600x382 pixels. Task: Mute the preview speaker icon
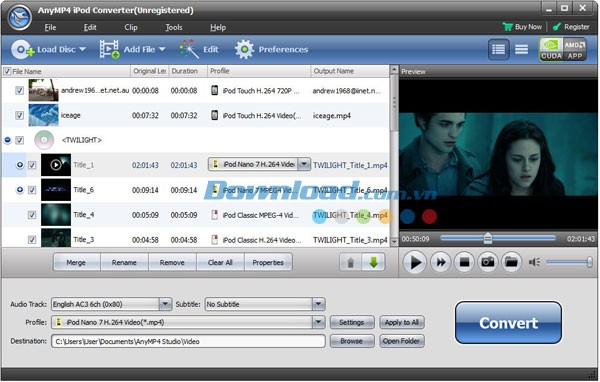(534, 262)
